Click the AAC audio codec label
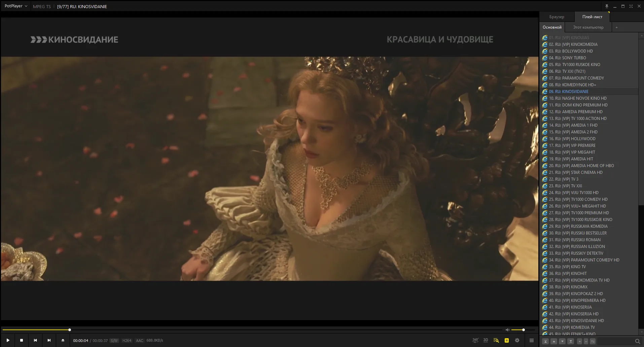This screenshot has width=644, height=347. [140, 341]
